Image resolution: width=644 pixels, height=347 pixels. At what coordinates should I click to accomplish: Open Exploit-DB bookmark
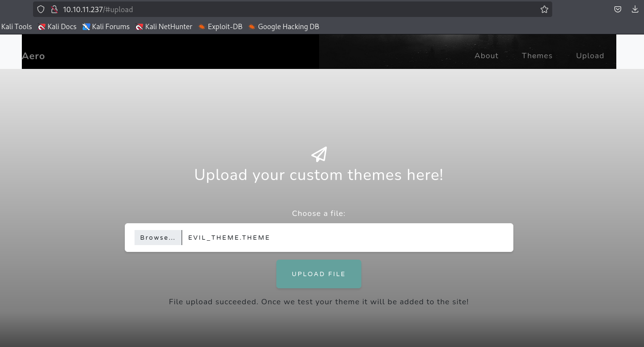220,27
